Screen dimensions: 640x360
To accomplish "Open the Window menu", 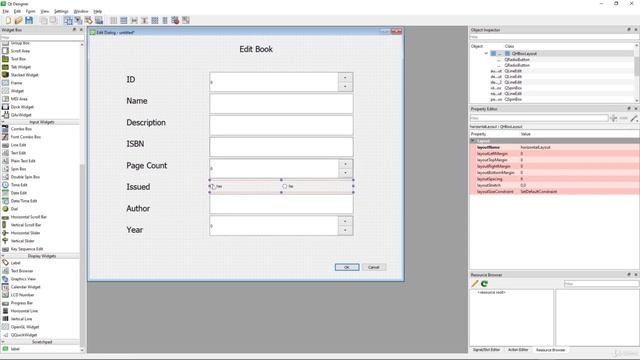I will pyautogui.click(x=81, y=11).
